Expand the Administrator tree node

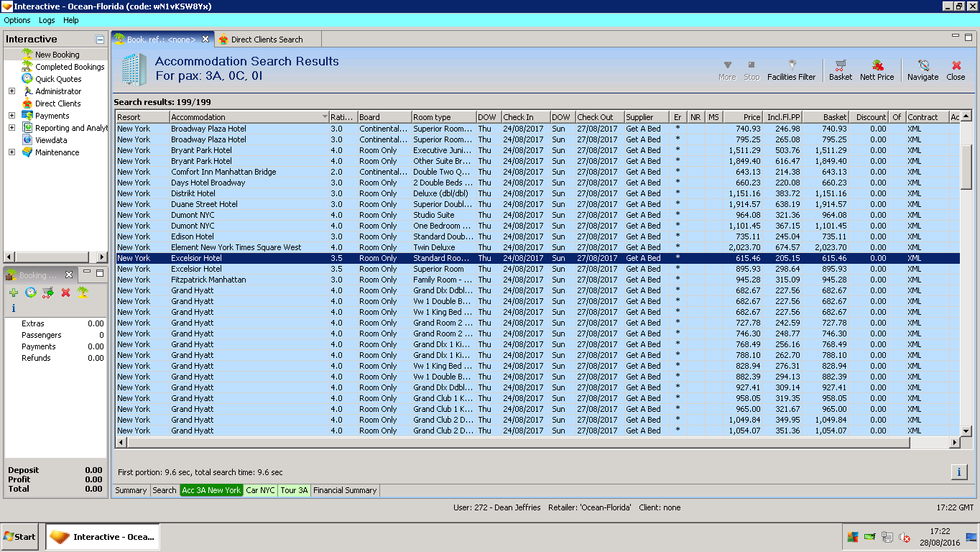coord(11,91)
